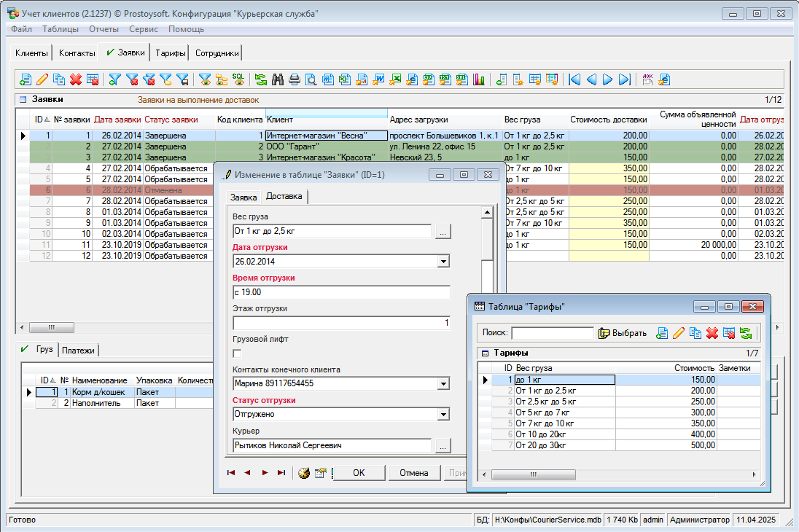Click the export to Word icon

(327, 79)
